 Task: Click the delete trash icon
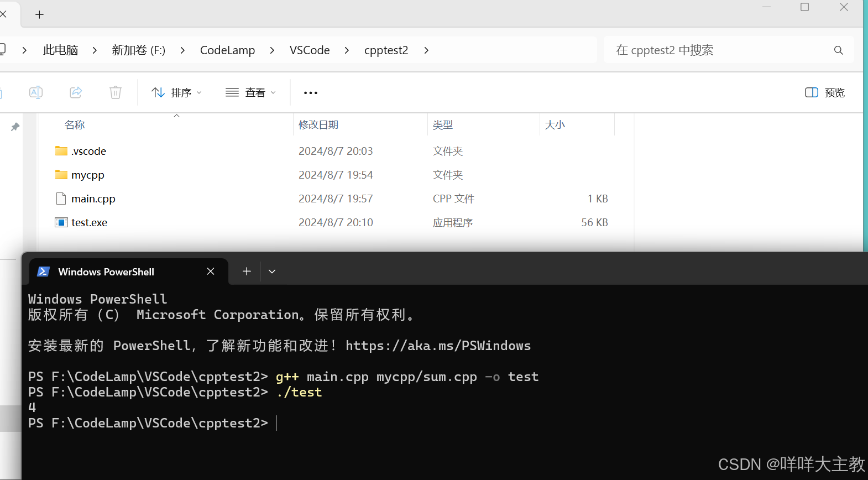116,92
